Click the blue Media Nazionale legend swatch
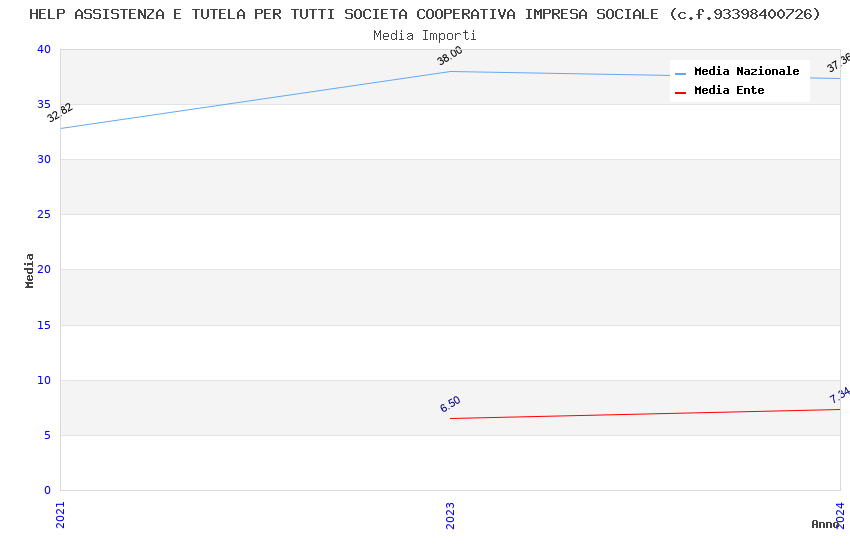 click(x=681, y=73)
